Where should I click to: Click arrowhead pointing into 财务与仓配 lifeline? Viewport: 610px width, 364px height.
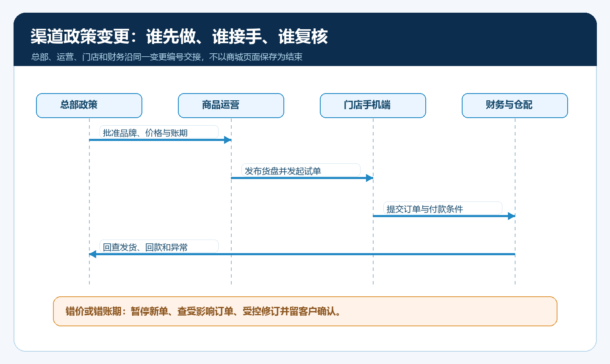[x=511, y=216]
